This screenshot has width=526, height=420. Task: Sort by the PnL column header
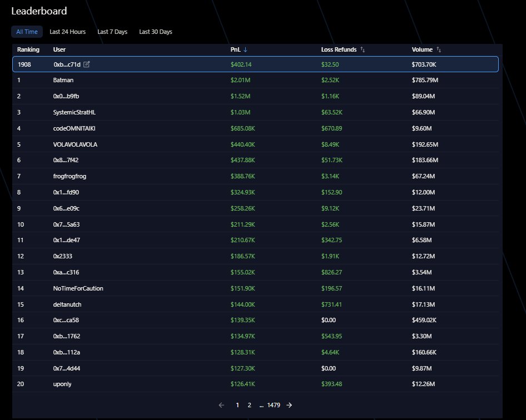tap(236, 49)
